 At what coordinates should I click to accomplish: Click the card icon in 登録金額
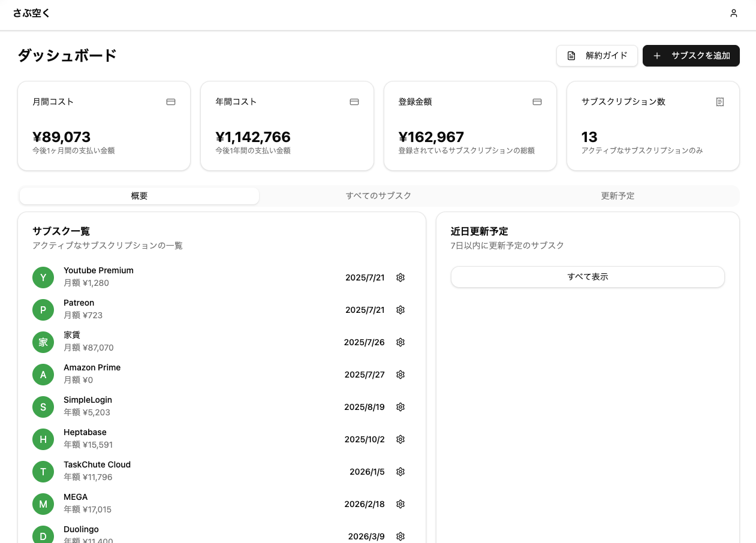click(537, 102)
